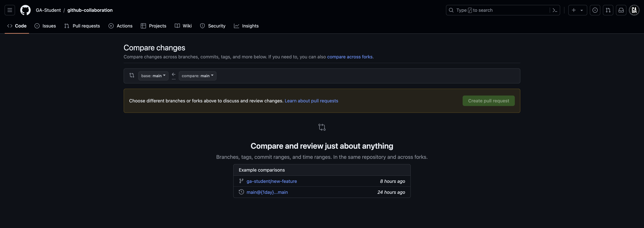Open the Security tab
This screenshot has height=228, width=644.
click(x=216, y=26)
